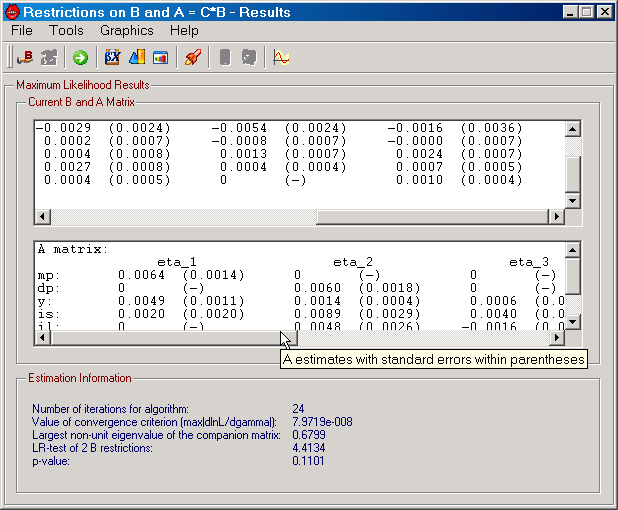This screenshot has height=510, width=618.
Task: Click the blue cone and orange block icon
Action: pos(137,58)
